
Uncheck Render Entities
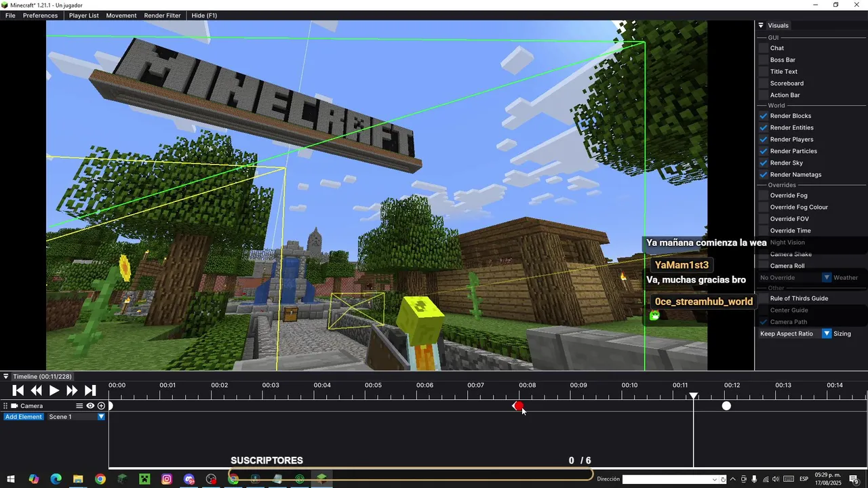coord(764,127)
